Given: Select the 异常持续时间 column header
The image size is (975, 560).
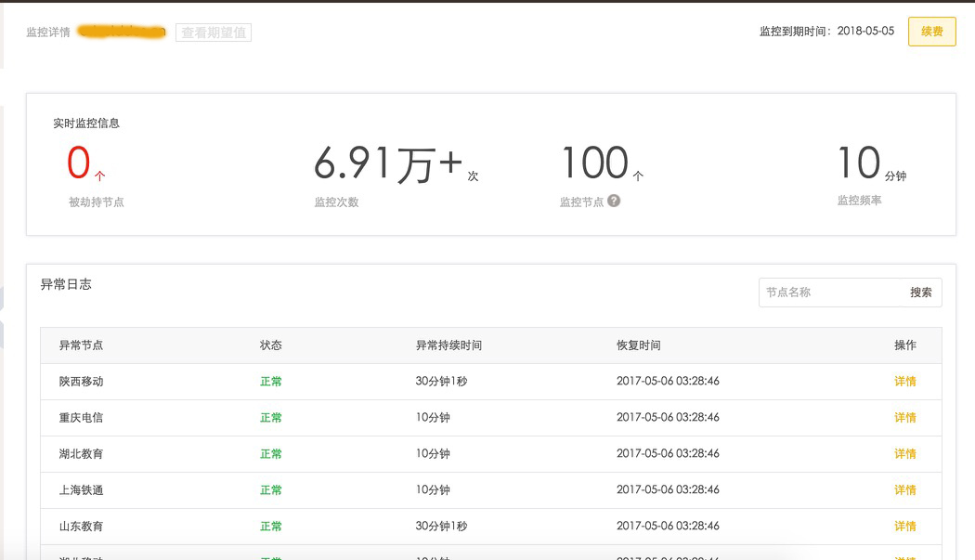Looking at the screenshot, I should pyautogui.click(x=448, y=345).
